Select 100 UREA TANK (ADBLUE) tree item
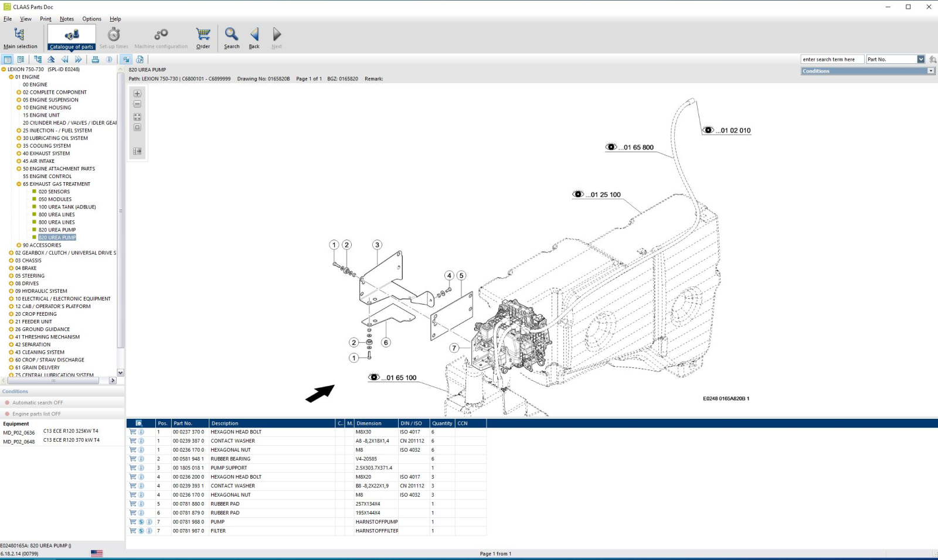938x560 pixels. pyautogui.click(x=67, y=207)
